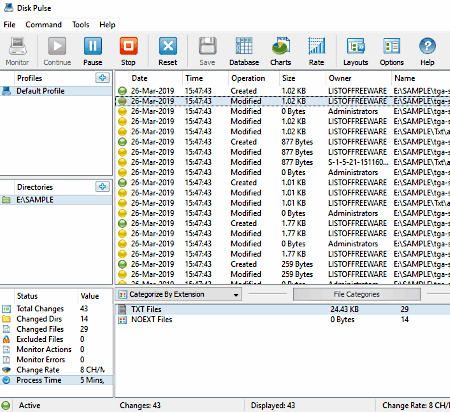Image resolution: width=450 pixels, height=412 pixels.
Task: Open the Tools menu
Action: (81, 25)
